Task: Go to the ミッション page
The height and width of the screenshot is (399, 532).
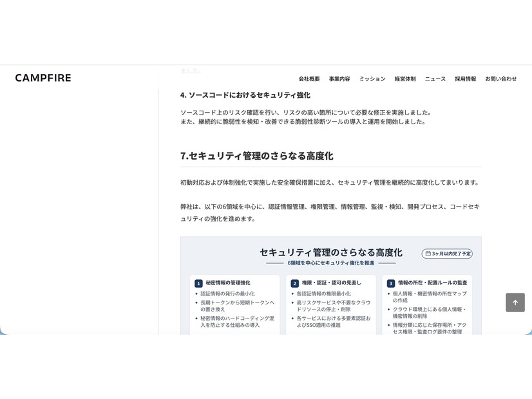Action: [372, 79]
